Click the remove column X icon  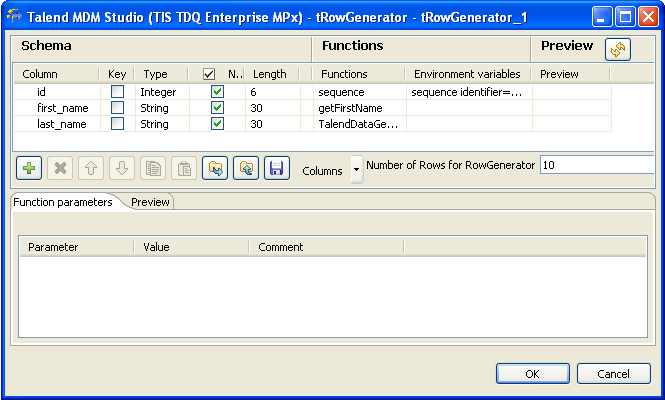tap(60, 168)
